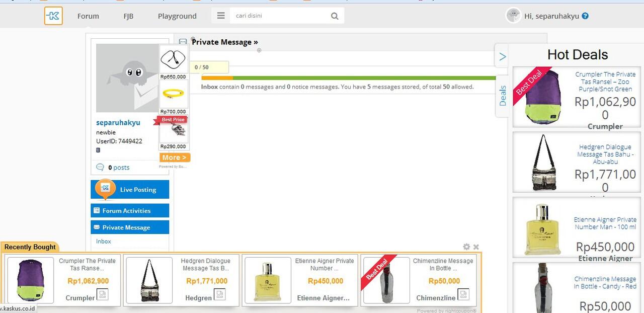
Task: Click the Rp1,062,900 Crumpler card icon
Action: coord(103,294)
